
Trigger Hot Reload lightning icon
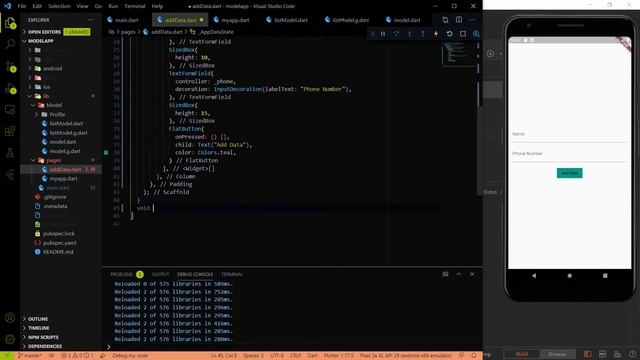[436, 34]
